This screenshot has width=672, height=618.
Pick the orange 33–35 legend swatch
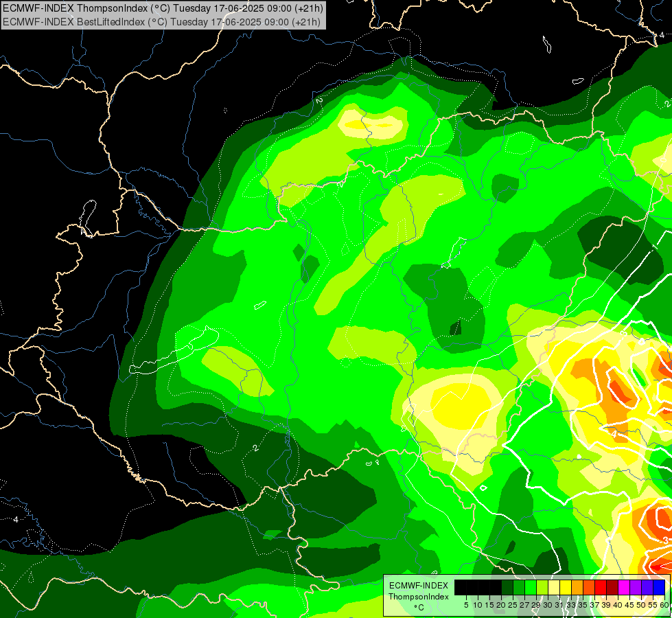click(577, 588)
